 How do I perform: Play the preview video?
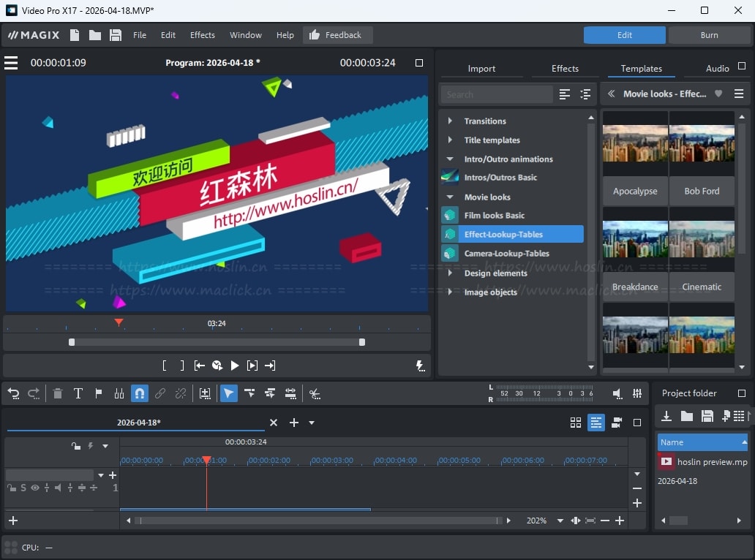[235, 366]
